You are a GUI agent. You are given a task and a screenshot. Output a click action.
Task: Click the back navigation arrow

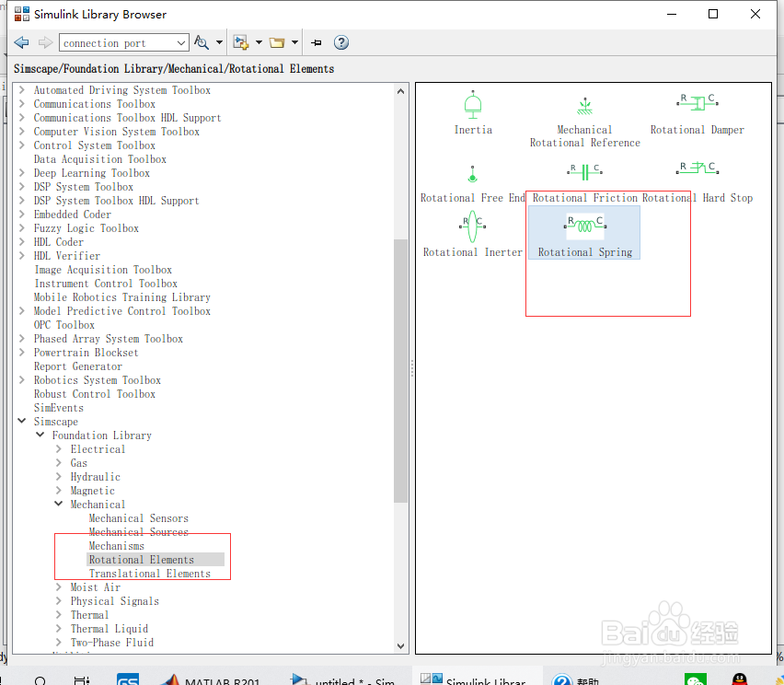[x=21, y=42]
